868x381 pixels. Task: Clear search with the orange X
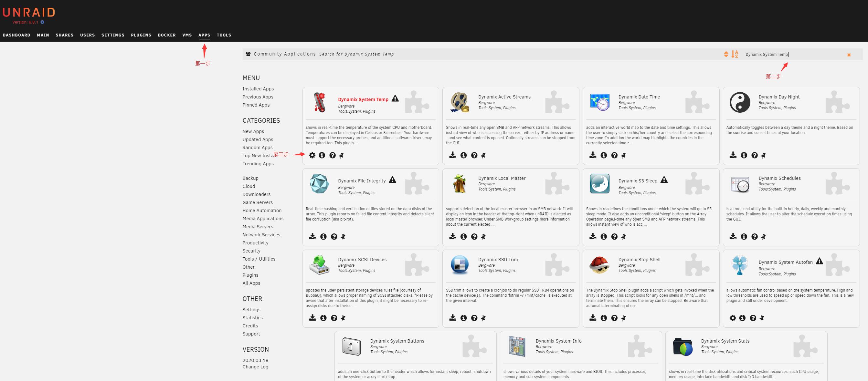tap(849, 55)
